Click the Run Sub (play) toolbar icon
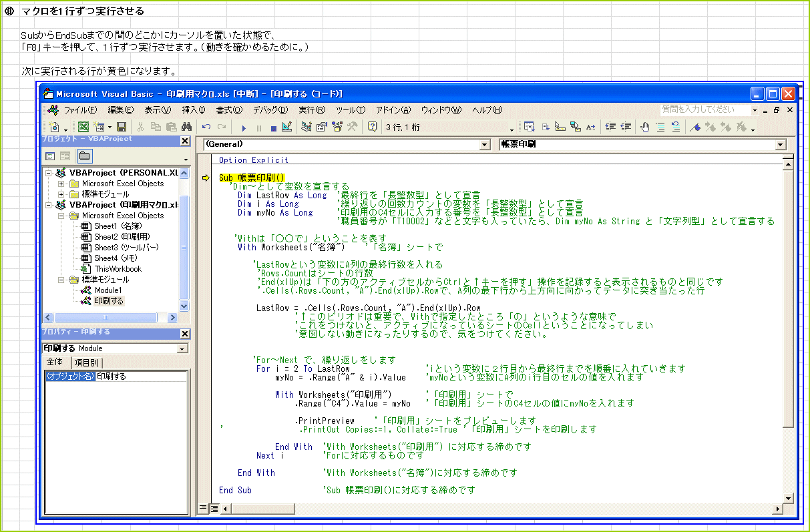Screen dimensions: 810x532 tap(244, 127)
